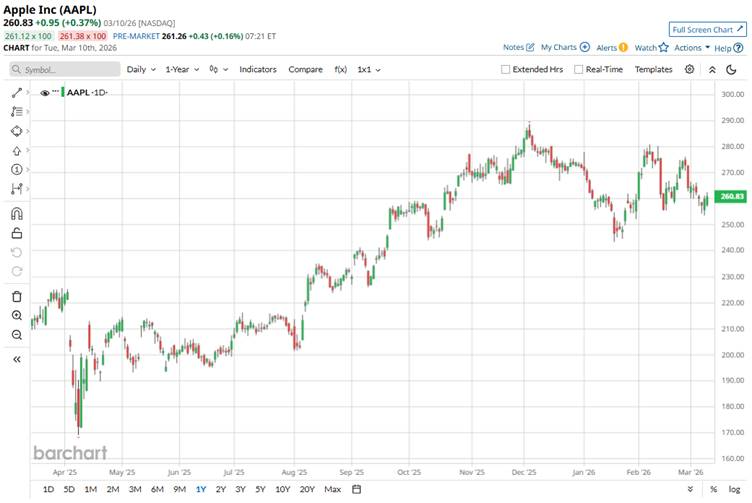
Task: Enable the magnet snap tool
Action: [17, 214]
